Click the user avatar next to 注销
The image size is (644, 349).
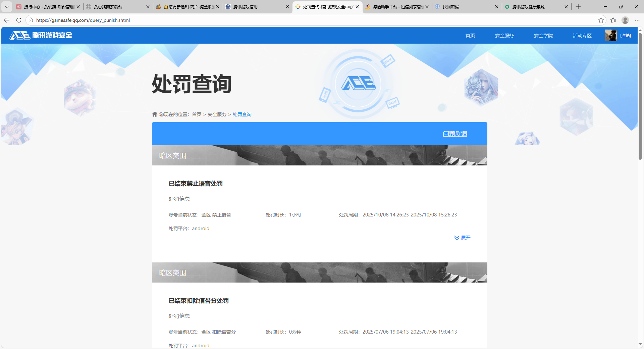point(611,35)
